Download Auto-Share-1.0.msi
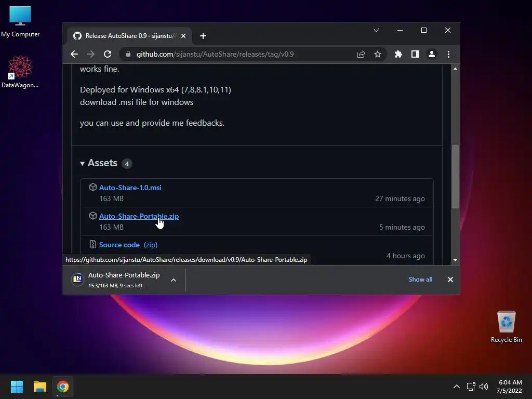 pos(130,188)
